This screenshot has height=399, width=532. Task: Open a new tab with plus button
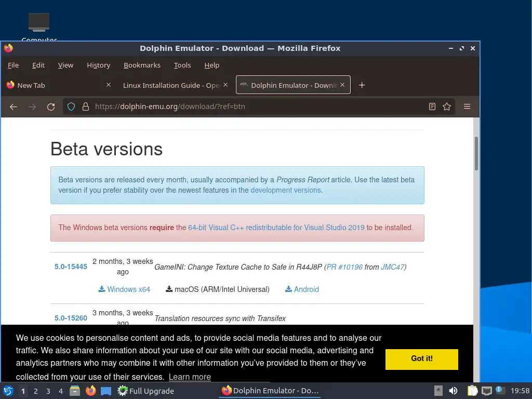click(362, 85)
